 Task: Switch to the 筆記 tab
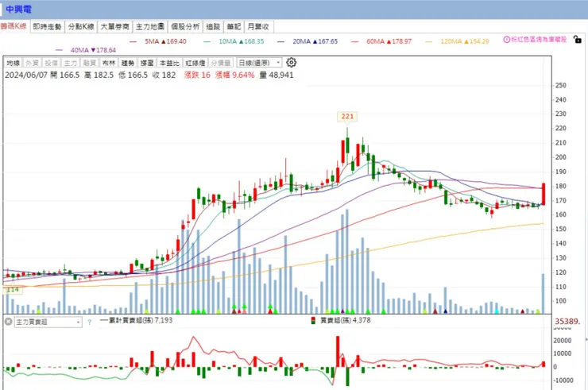coord(234,27)
